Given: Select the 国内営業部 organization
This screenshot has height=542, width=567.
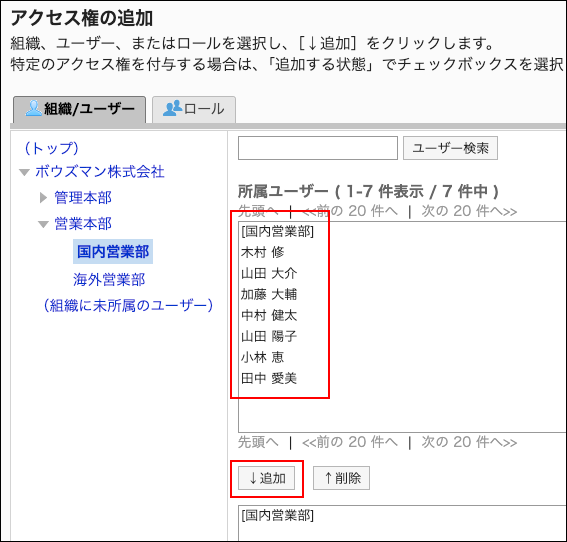Looking at the screenshot, I should coord(113,251).
